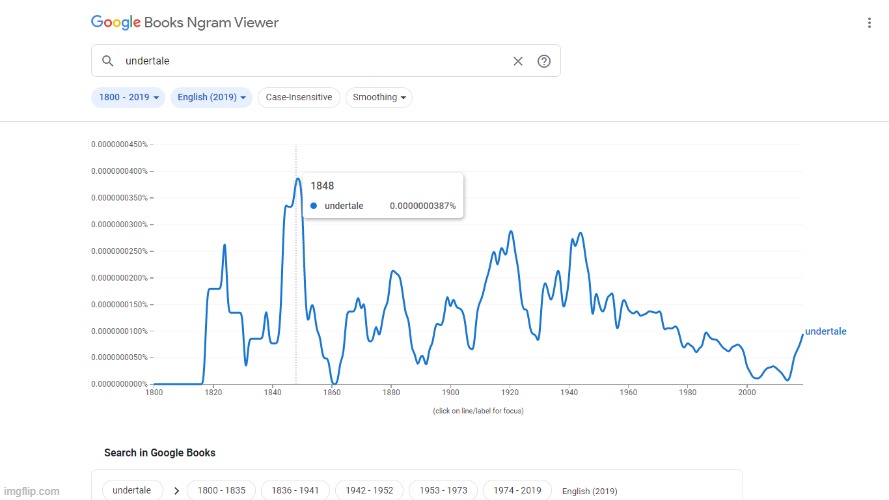
Task: Open the Smoothing dropdown
Action: click(379, 97)
